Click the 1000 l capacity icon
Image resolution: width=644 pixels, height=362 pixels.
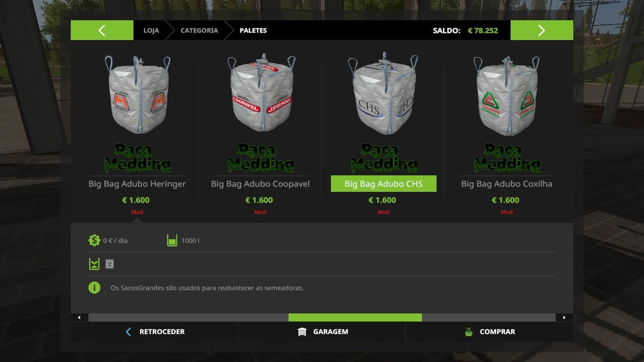click(172, 240)
